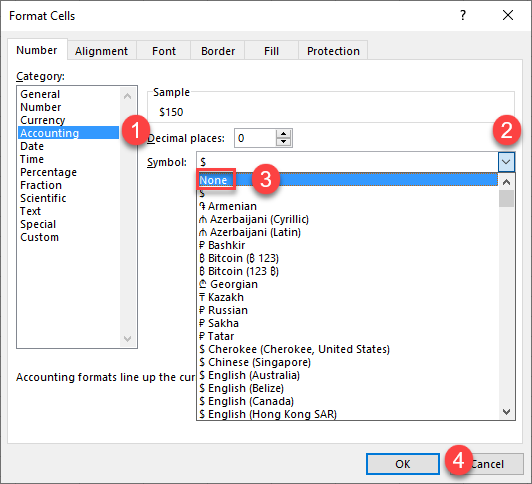Confirm with the OK button
Screen dimensions: 532x484
click(403, 464)
